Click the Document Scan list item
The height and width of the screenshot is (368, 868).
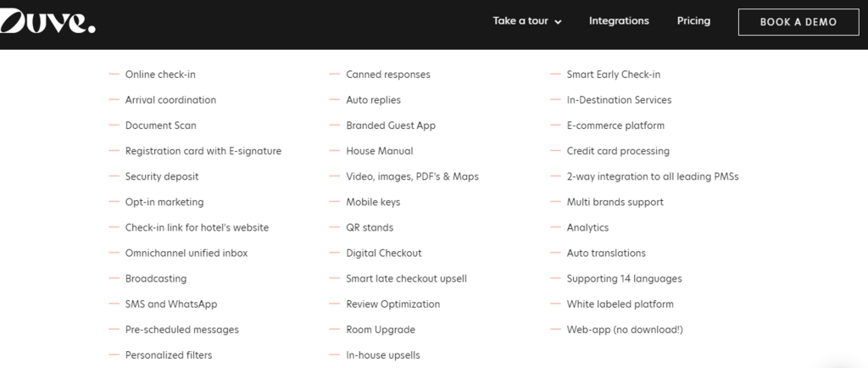(x=160, y=125)
